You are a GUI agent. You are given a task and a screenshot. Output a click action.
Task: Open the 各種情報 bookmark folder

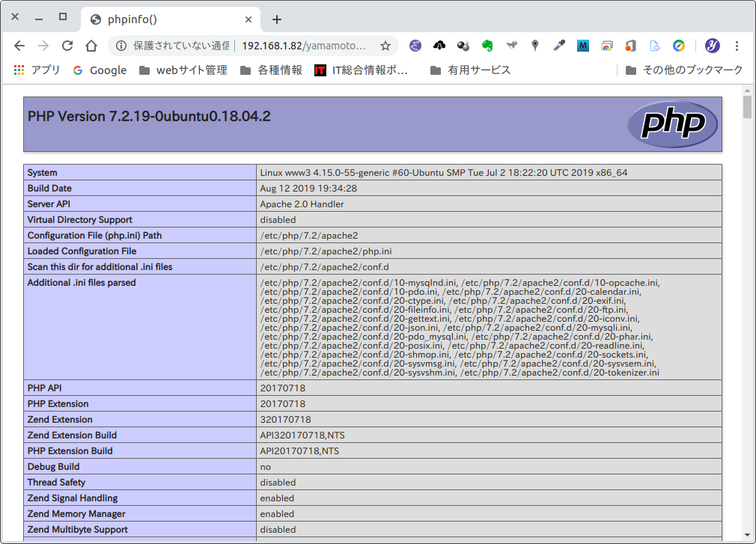(271, 70)
